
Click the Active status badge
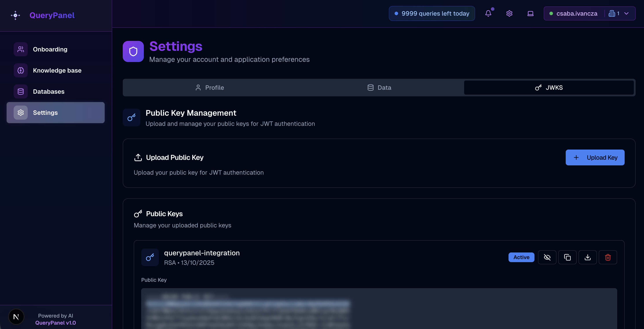521,257
